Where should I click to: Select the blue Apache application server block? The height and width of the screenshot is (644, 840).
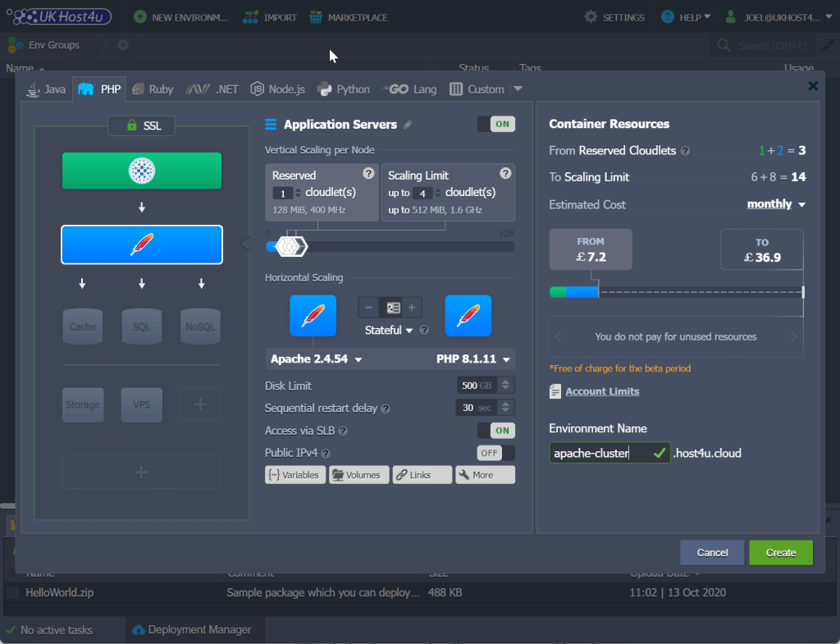coord(141,244)
